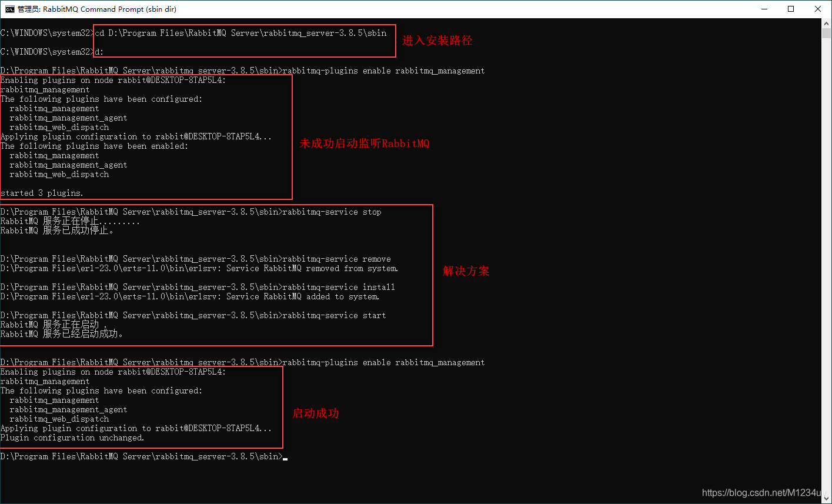The width and height of the screenshot is (832, 504).
Task: Click the 'RabbitMQ 服务已成功停止。' line
Action: point(58,231)
